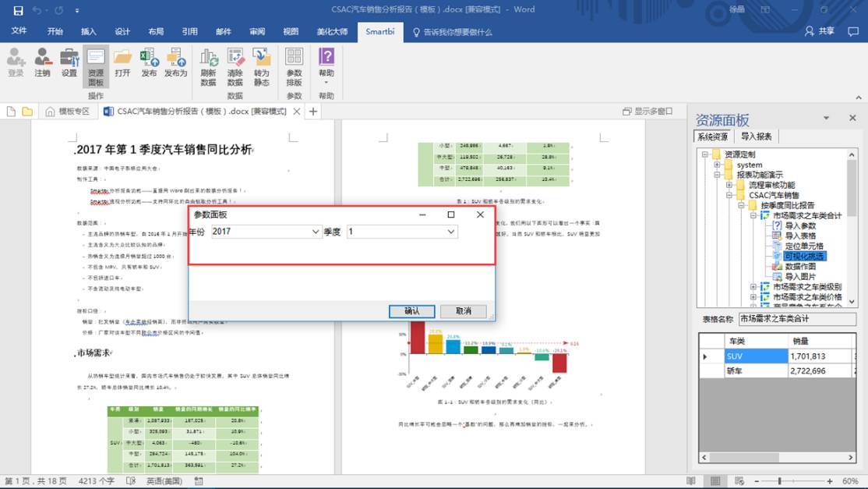The image size is (868, 489).
Task: Click the zoom in plus button
Action: 829,480
